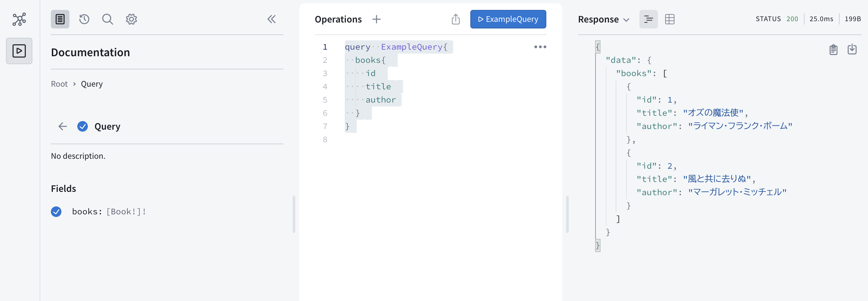868x301 pixels.
Task: Click the Documentation heading
Action: [x=90, y=52]
